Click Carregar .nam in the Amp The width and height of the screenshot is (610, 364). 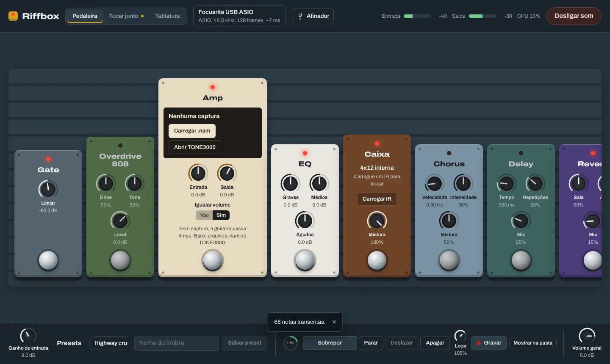[192, 131]
